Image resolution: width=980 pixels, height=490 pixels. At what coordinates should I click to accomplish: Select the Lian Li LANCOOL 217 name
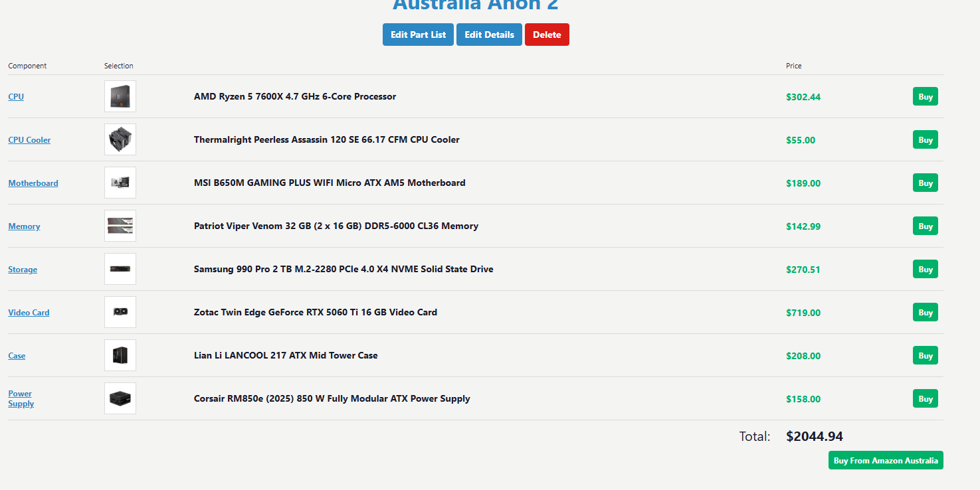pyautogui.click(x=286, y=355)
